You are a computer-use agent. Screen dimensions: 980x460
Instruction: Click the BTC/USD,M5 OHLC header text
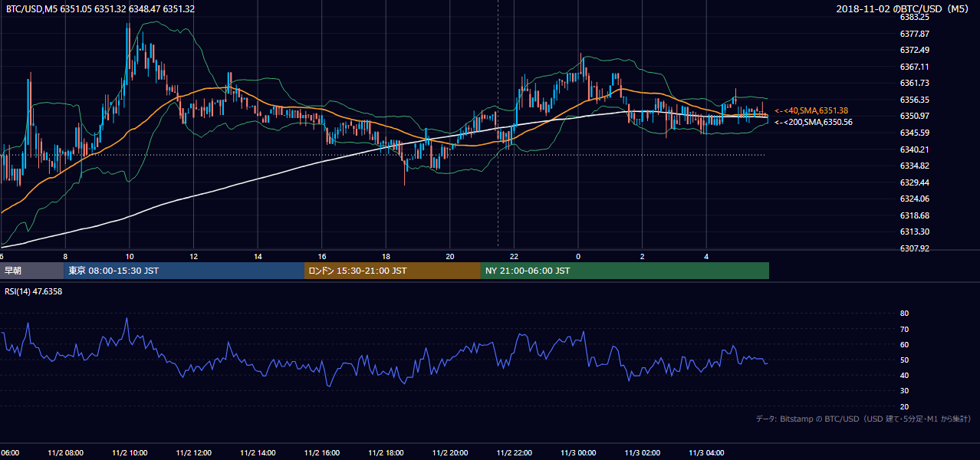click(x=100, y=9)
